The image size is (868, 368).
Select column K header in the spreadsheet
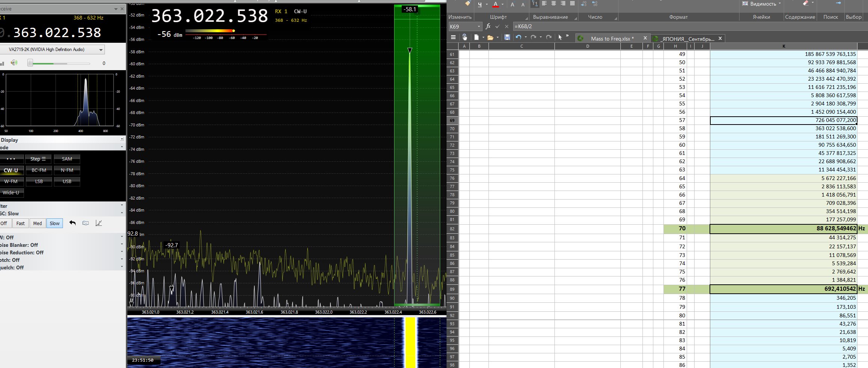(783, 46)
